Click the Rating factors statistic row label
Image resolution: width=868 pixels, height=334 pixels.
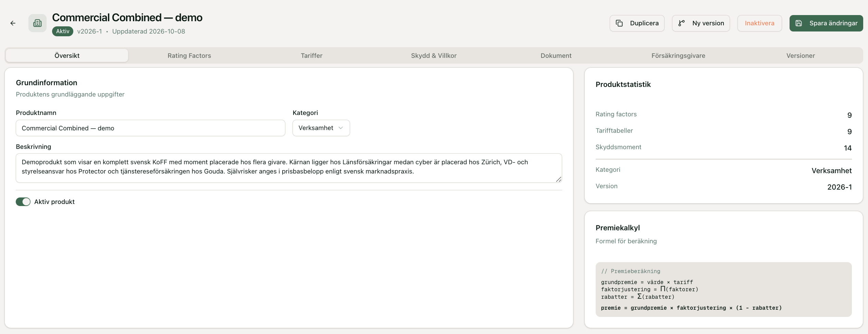click(616, 114)
